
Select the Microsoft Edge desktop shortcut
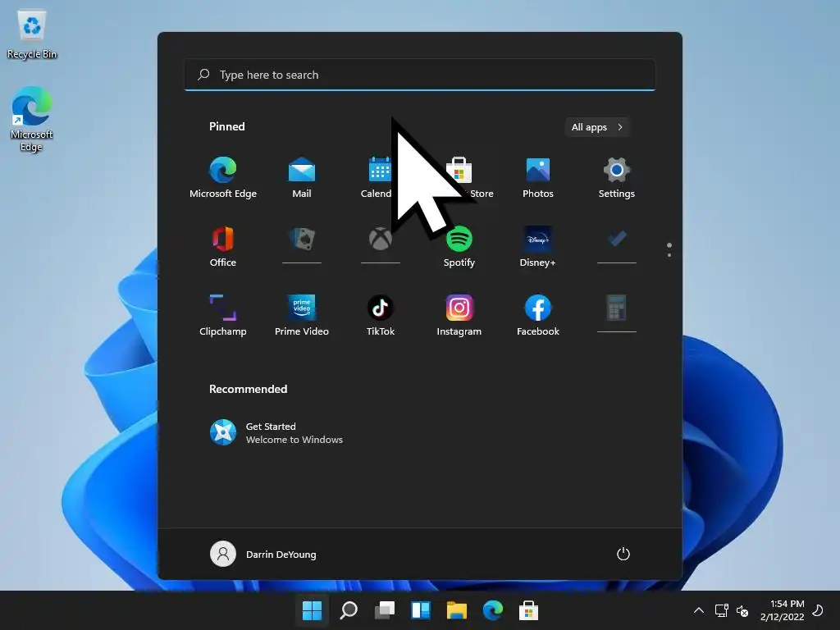(x=32, y=119)
